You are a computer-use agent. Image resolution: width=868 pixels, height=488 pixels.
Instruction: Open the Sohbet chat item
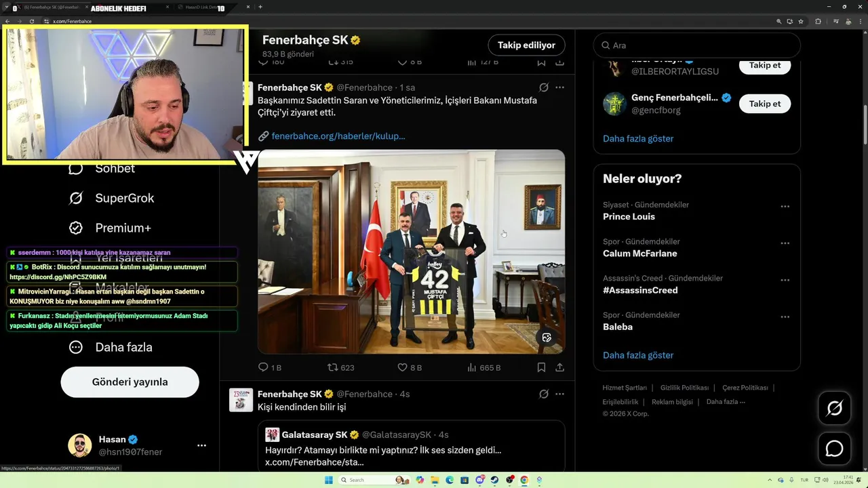tap(102, 168)
